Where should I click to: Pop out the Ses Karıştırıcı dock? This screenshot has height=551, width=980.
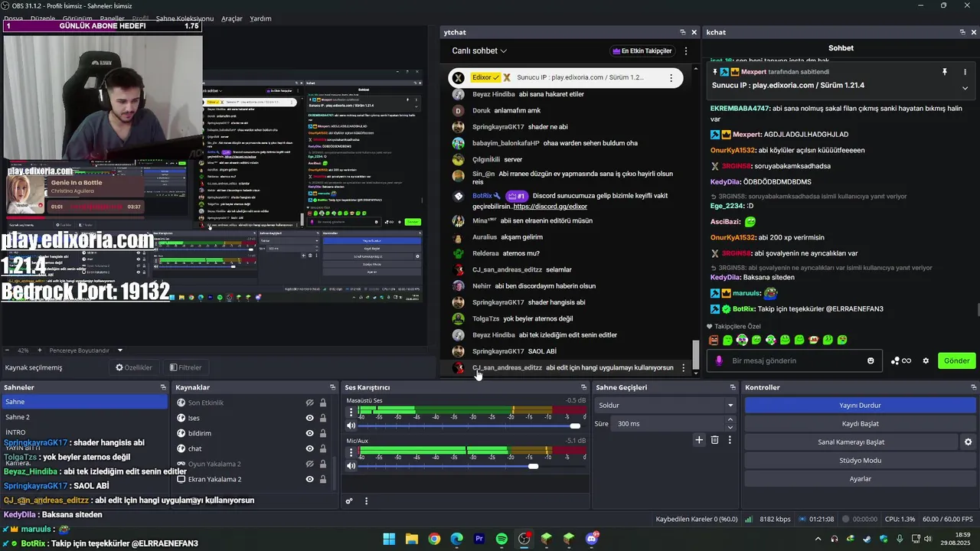[x=584, y=387]
